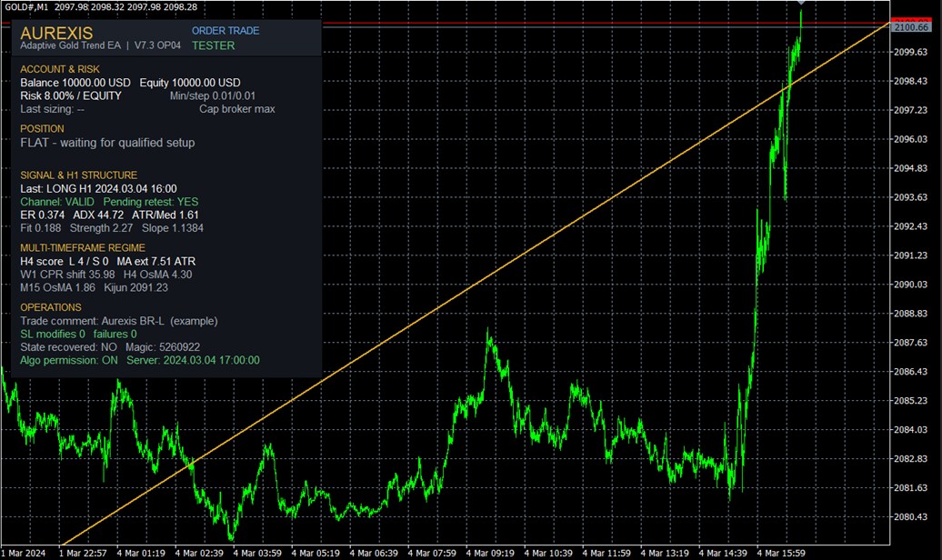Click the H4 OsMA 4.30 value
Viewport: 942px width, 560px height.
pyautogui.click(x=158, y=275)
